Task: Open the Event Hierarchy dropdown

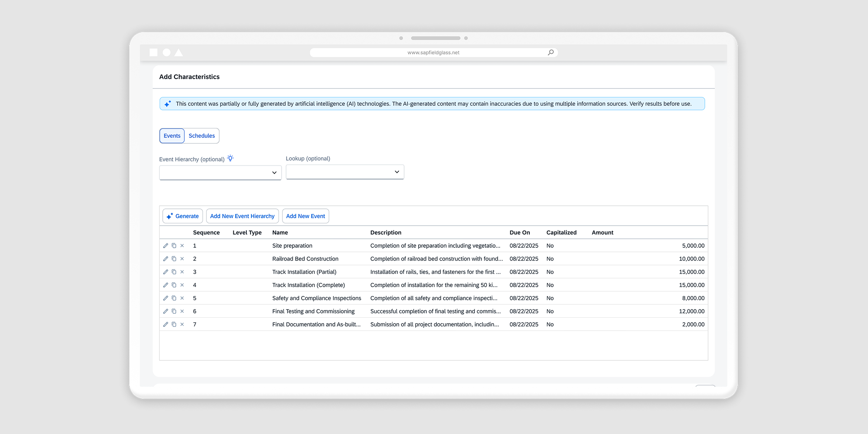Action: coord(221,173)
